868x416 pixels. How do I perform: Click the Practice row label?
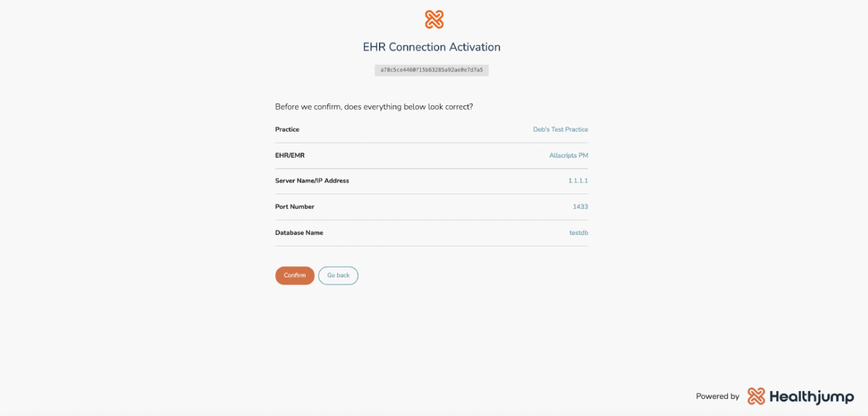(287, 130)
